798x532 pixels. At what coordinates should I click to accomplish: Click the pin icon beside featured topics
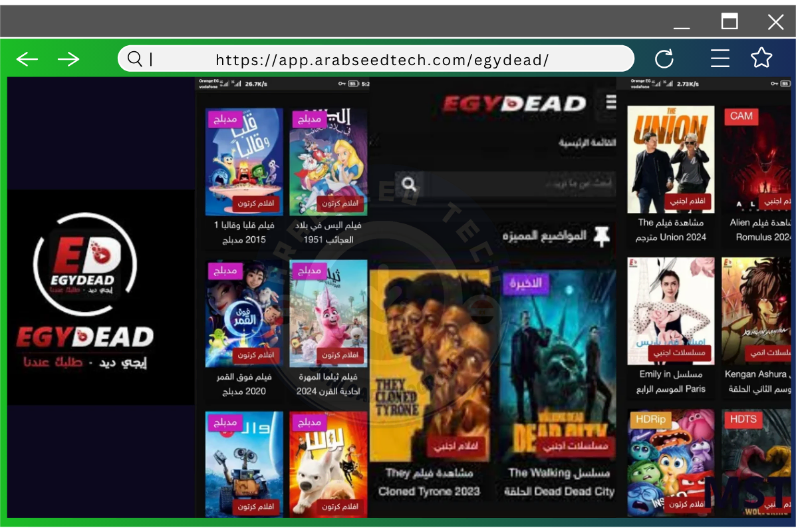[601, 235]
